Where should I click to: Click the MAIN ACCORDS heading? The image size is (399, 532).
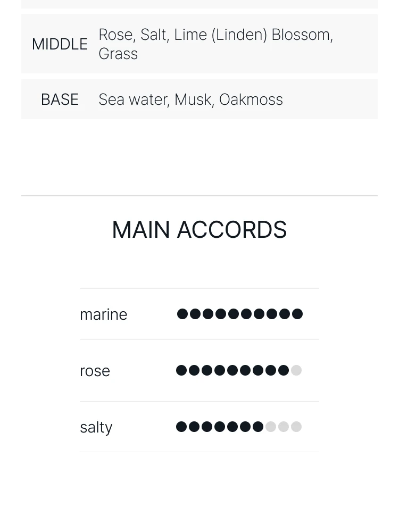(x=199, y=230)
